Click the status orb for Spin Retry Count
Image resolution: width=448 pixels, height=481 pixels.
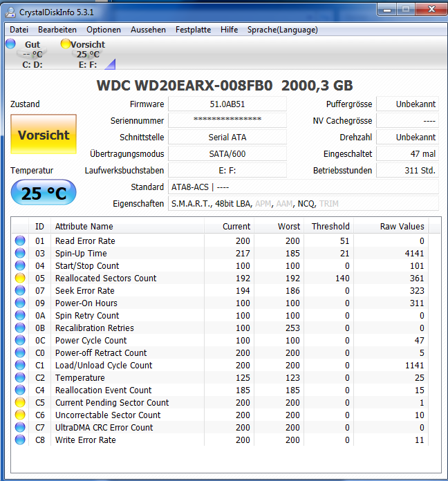(20, 315)
